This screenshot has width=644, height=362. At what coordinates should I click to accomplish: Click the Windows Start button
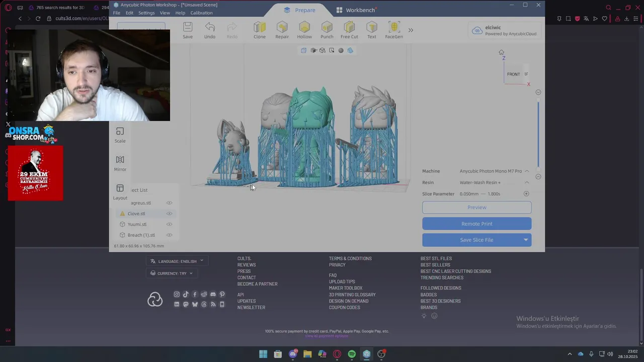coord(263,354)
